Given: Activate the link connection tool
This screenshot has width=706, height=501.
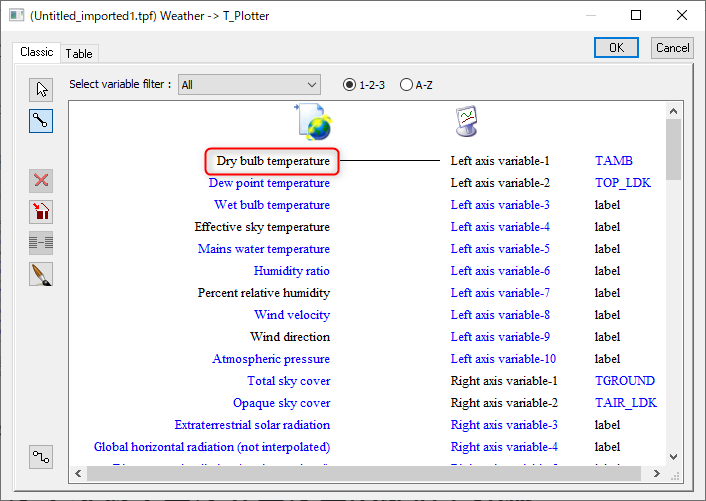Looking at the screenshot, I should click(x=41, y=122).
